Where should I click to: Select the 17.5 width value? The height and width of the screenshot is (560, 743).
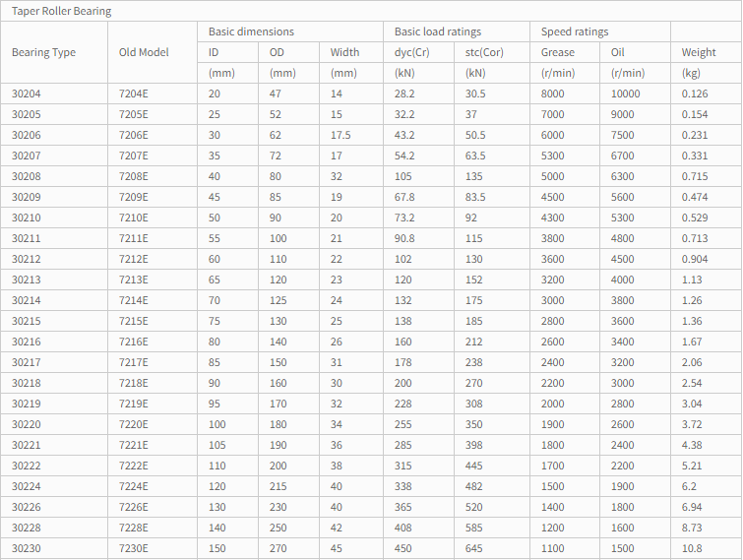[x=341, y=135]
